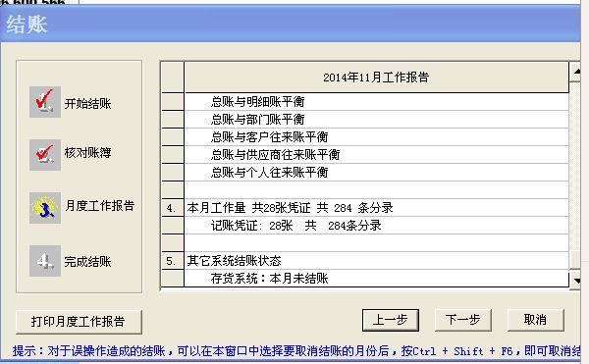The width and height of the screenshot is (589, 364).
Task: Select the row 其它系统结账状态
Action: click(x=376, y=260)
